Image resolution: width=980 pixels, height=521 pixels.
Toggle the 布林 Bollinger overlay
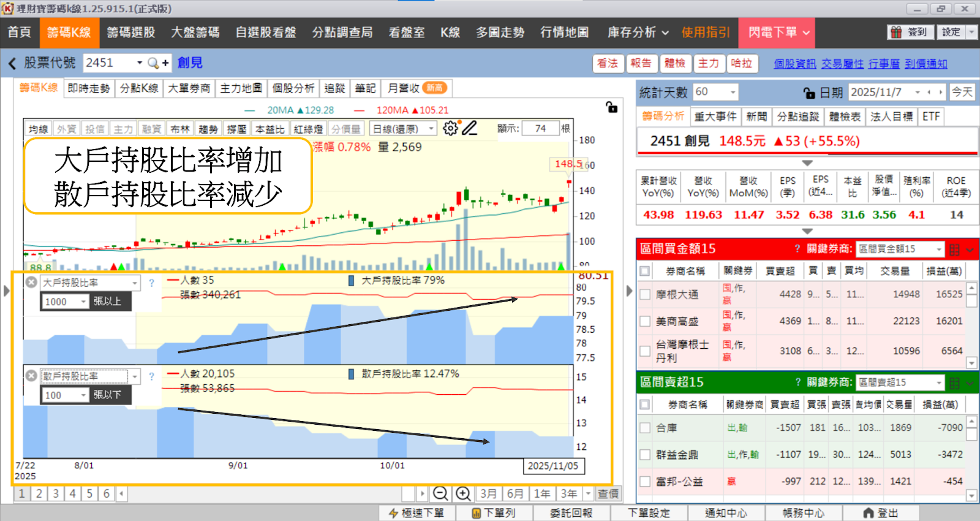click(x=179, y=129)
